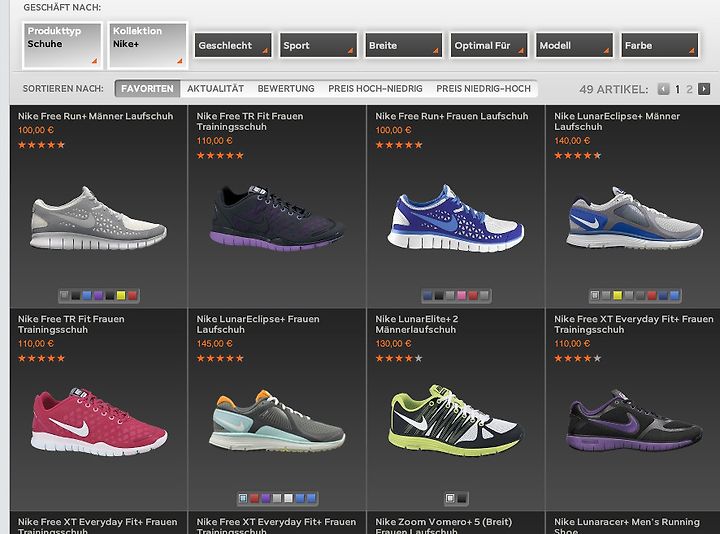
Task: Open the Optimal Für filter dropdown
Action: [489, 45]
